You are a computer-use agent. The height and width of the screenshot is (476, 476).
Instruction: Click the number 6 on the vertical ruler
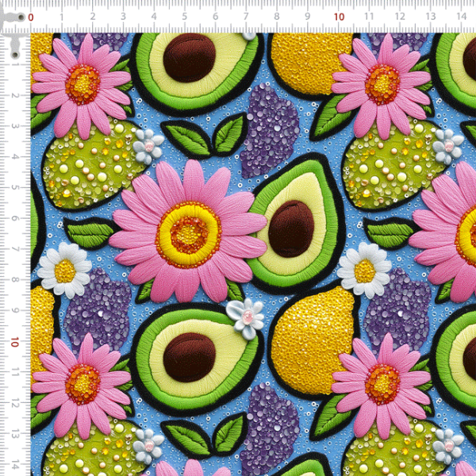pyautogui.click(x=14, y=219)
